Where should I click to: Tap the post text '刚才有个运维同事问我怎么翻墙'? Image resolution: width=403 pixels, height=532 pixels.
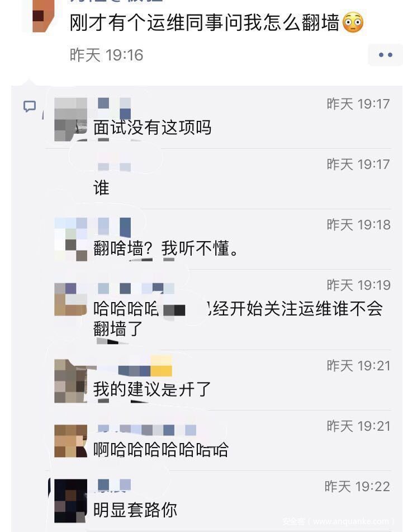point(205,23)
